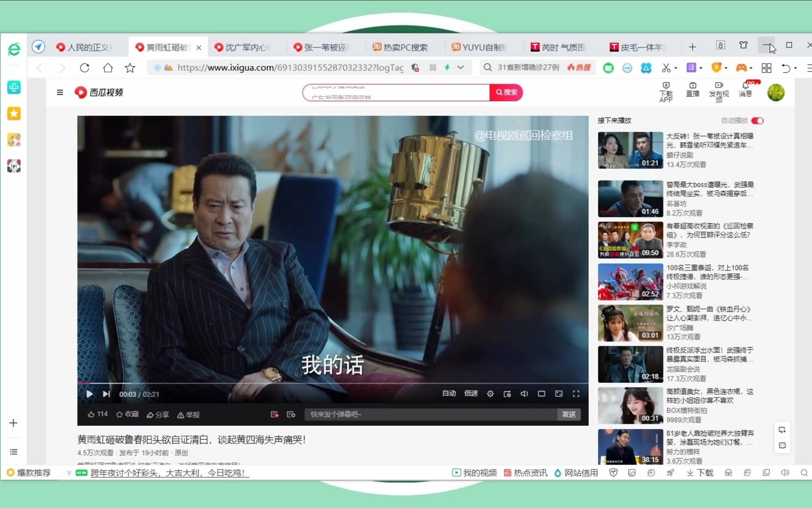Add video to favorites with 收藏
812x508 pixels.
(127, 414)
